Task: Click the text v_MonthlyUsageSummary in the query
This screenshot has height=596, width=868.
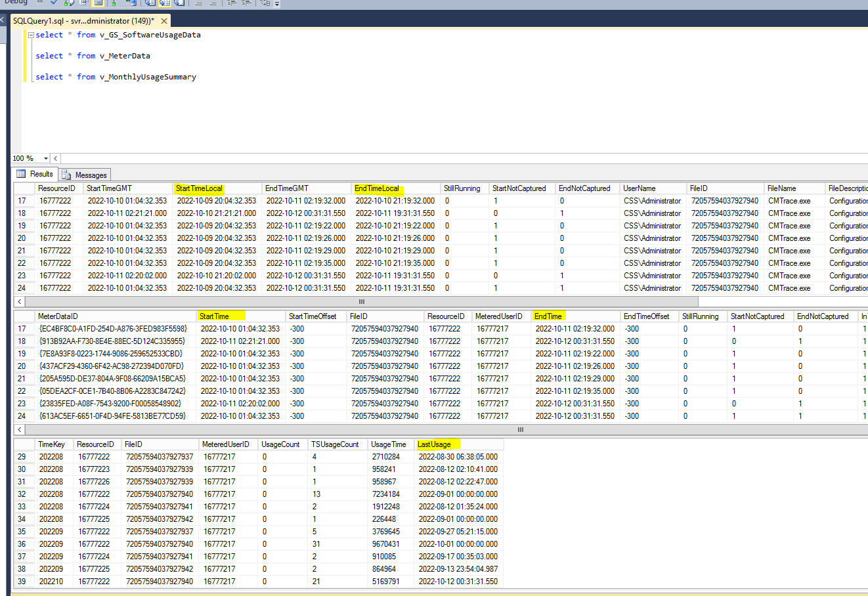Action: coord(148,77)
